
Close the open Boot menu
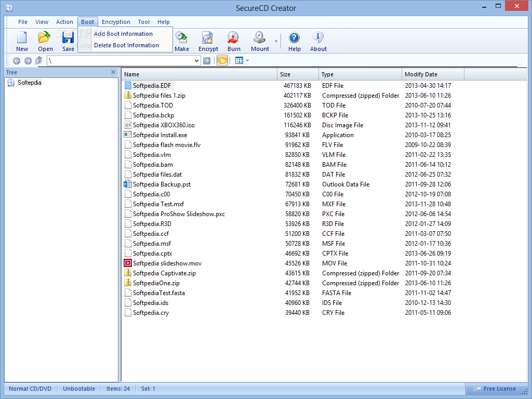[x=87, y=22]
